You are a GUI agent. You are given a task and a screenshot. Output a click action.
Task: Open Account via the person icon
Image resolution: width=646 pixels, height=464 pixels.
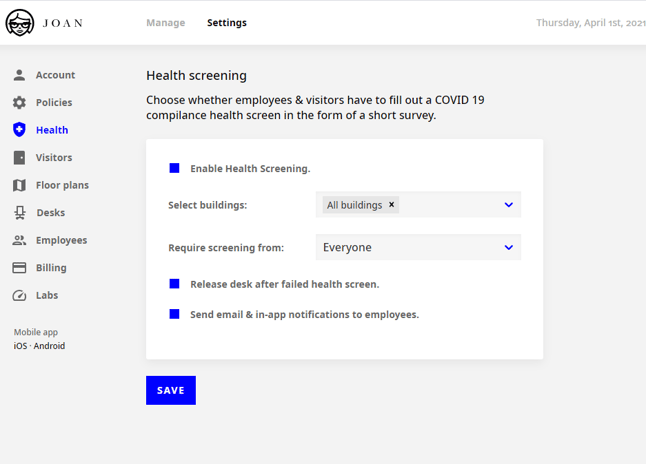click(19, 75)
